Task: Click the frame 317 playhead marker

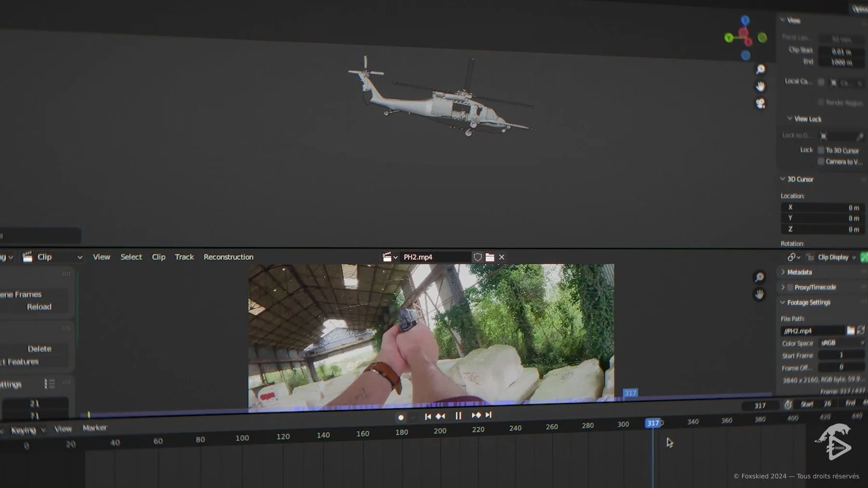Action: (652, 423)
